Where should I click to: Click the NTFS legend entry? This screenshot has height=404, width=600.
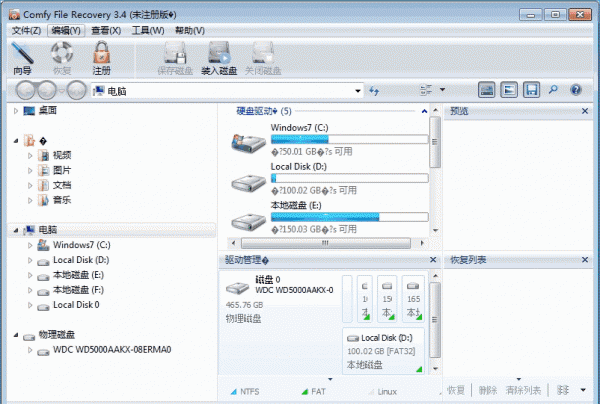tap(245, 392)
